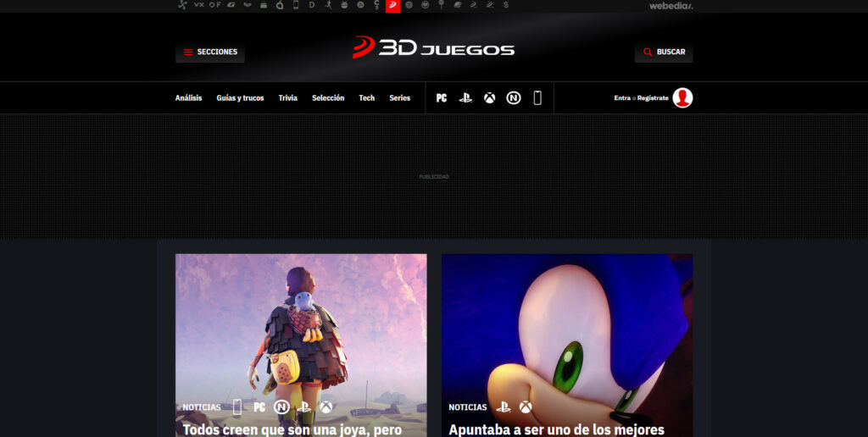Open the Webedia logo link
Image resolution: width=868 pixels, height=437 pixels.
[671, 6]
